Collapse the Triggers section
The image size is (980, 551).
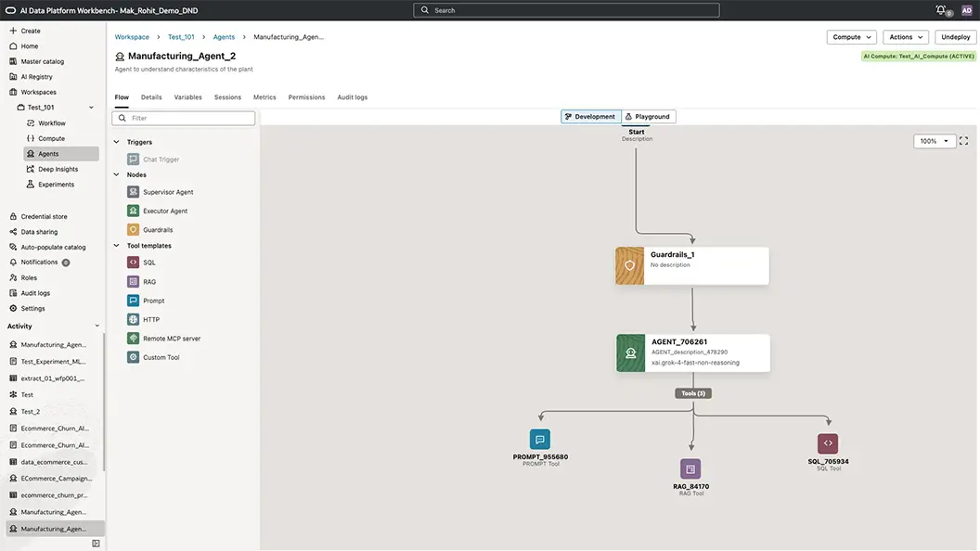tap(116, 142)
